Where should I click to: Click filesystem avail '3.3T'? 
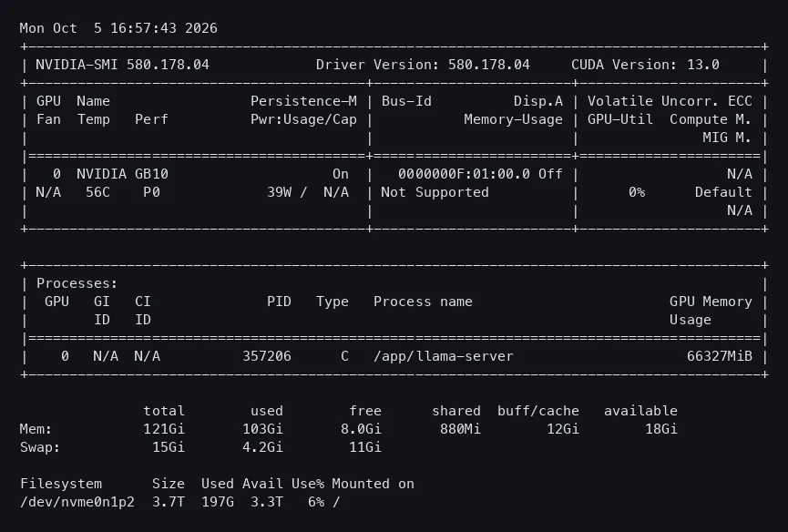click(267, 502)
